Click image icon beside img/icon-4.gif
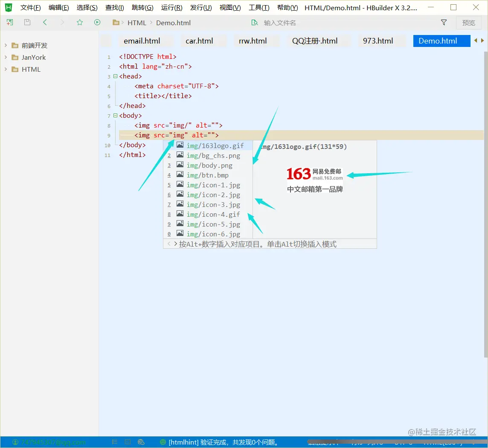 click(180, 214)
